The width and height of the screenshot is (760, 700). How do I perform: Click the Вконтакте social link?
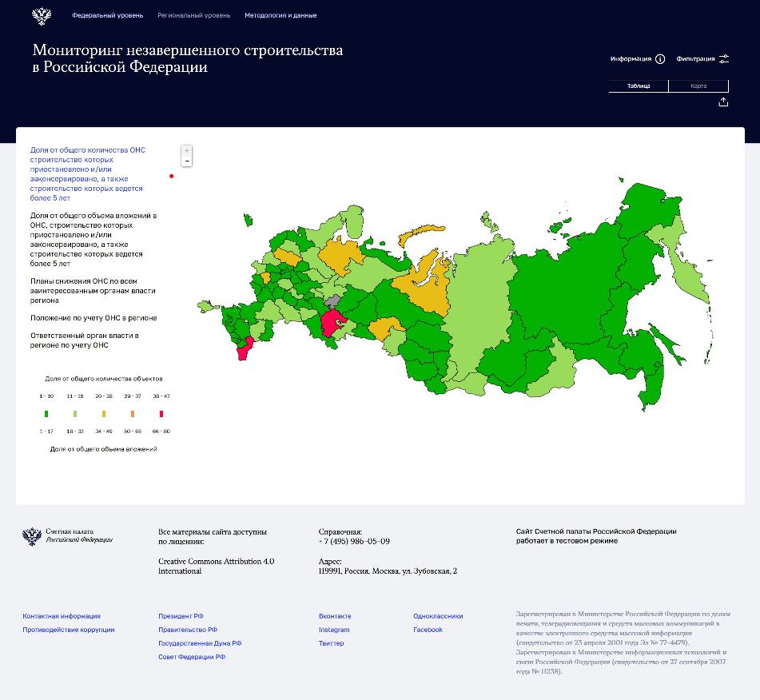click(335, 616)
